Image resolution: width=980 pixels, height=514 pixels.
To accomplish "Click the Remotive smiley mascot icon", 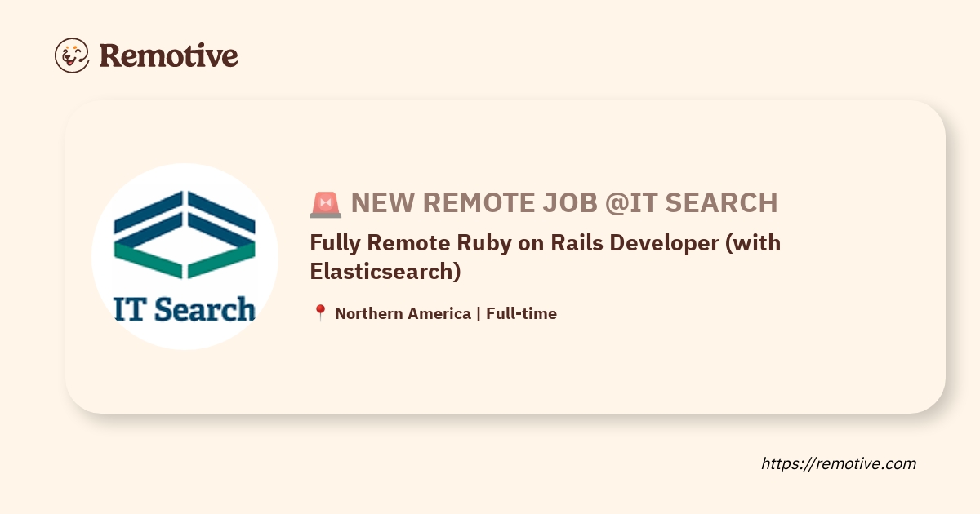I will 72,55.
